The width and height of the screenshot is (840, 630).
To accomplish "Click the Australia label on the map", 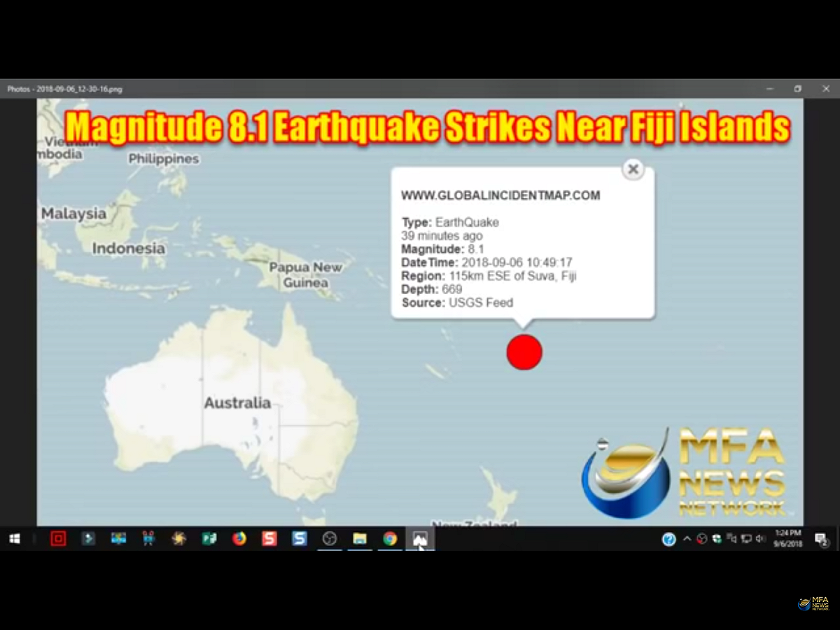I will click(x=237, y=403).
